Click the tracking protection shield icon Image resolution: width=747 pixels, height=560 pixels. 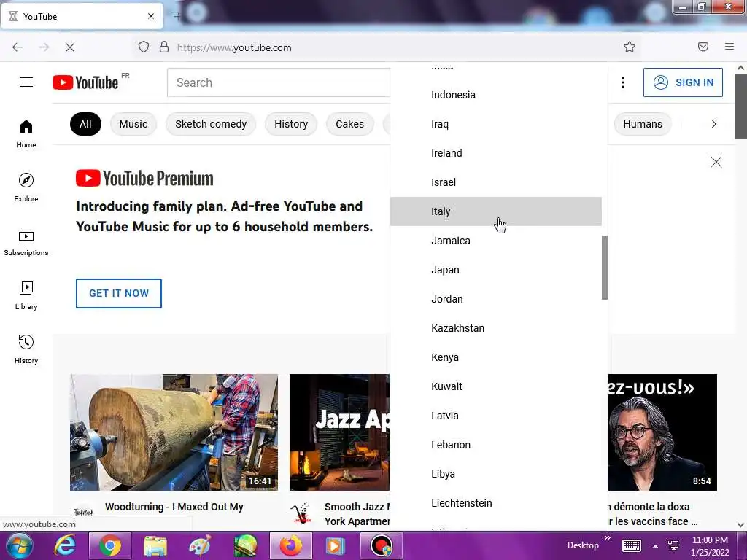point(144,47)
